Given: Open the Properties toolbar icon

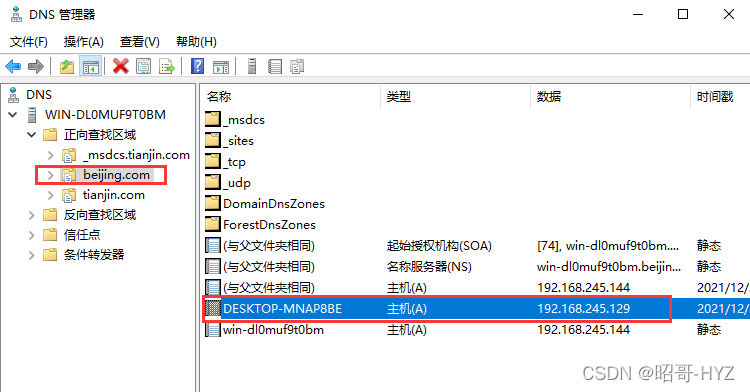Looking at the screenshot, I should 143,66.
